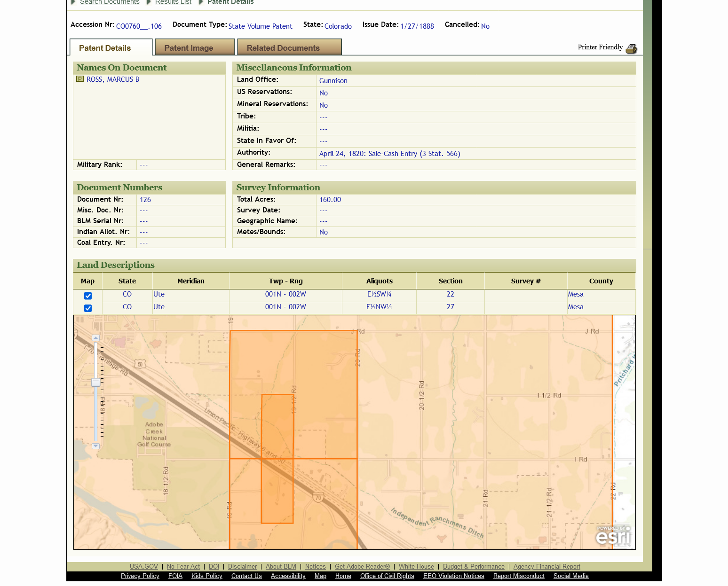Click the breadcrumb arrow before Results List

149,2
